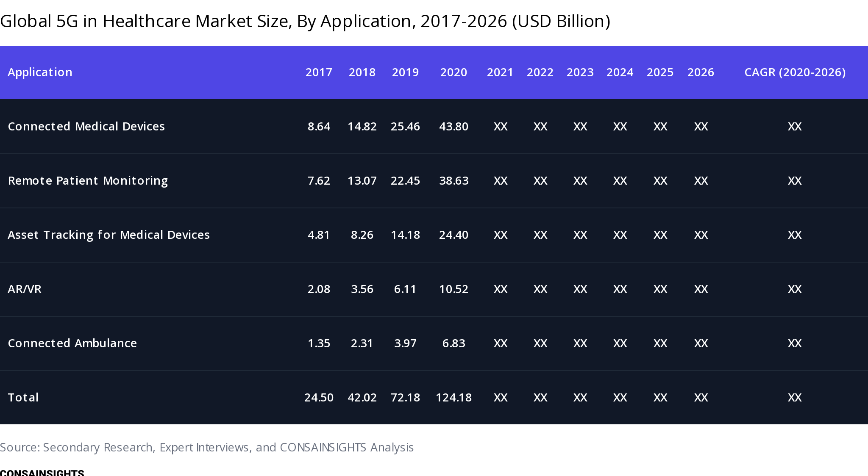
Task: Click the Connected Medical Devices row label
Action: (x=86, y=127)
